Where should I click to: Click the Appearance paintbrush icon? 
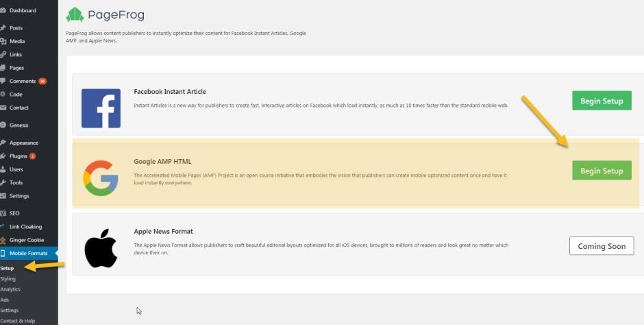3,143
